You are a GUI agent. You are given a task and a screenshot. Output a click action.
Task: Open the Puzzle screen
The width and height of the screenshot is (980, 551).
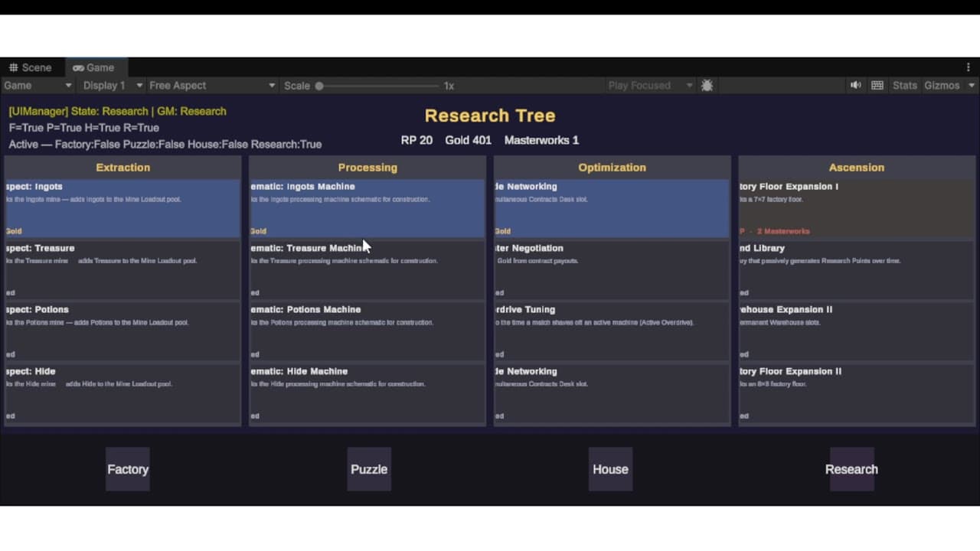click(369, 469)
